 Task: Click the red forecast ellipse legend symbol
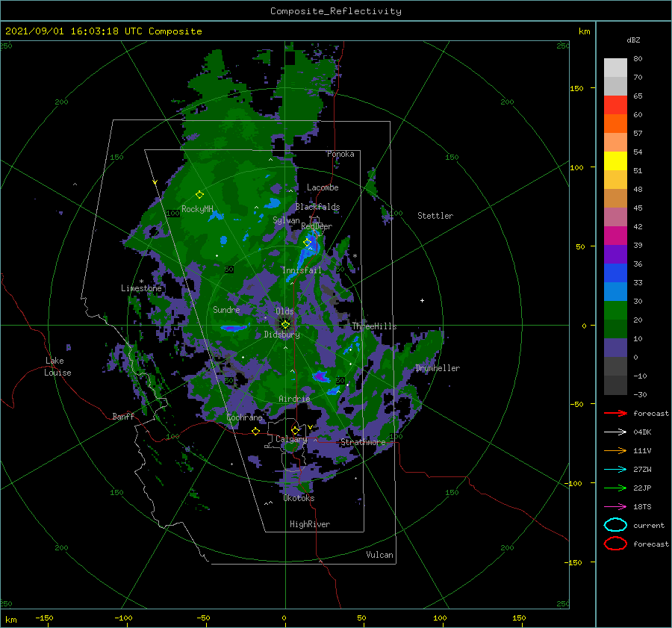[615, 544]
